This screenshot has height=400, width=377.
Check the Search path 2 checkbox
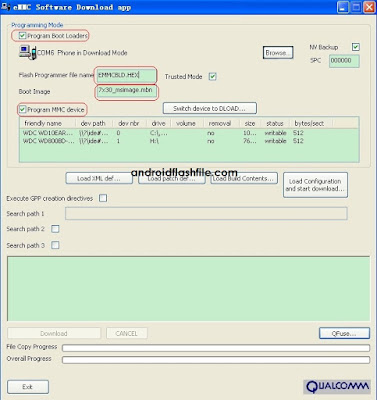[55, 229]
